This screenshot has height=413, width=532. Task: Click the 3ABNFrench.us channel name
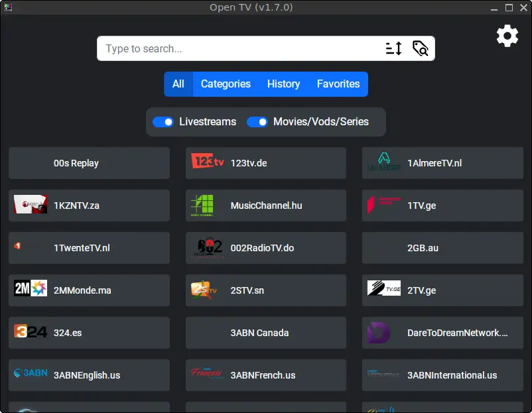[263, 375]
